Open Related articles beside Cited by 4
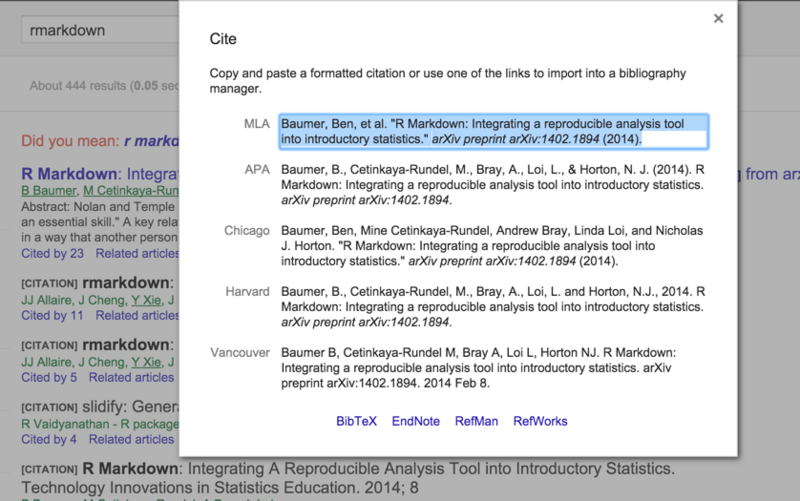The image size is (800, 501). click(x=131, y=440)
